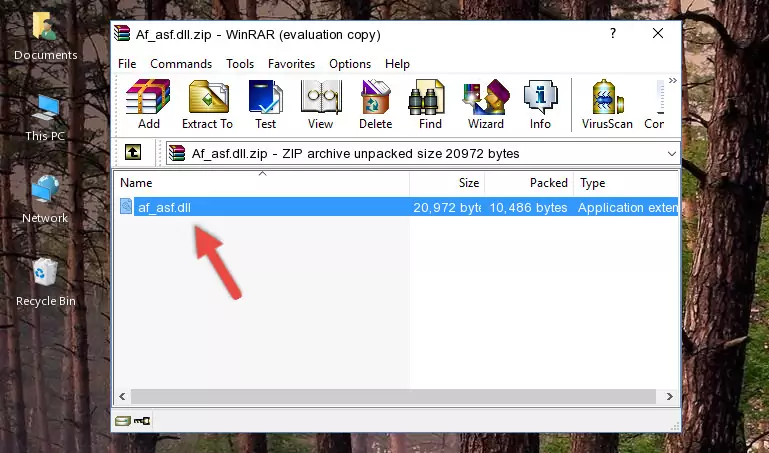Click the 20,972 bytes size value
The height and width of the screenshot is (453, 769).
point(446,208)
